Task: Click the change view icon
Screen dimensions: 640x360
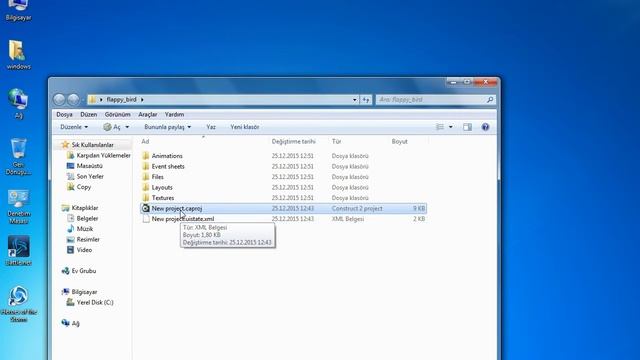Action: [440, 127]
